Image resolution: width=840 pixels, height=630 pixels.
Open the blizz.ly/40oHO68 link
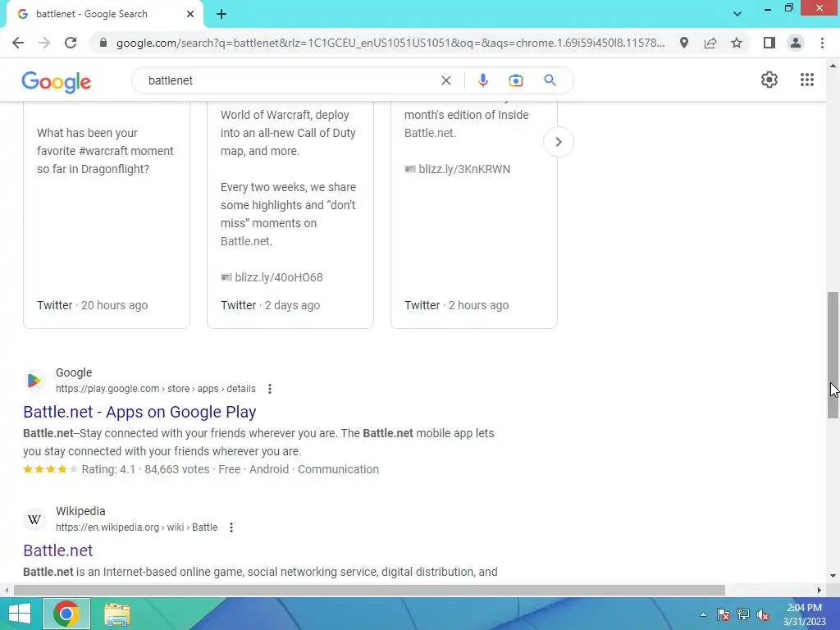pyautogui.click(x=279, y=277)
